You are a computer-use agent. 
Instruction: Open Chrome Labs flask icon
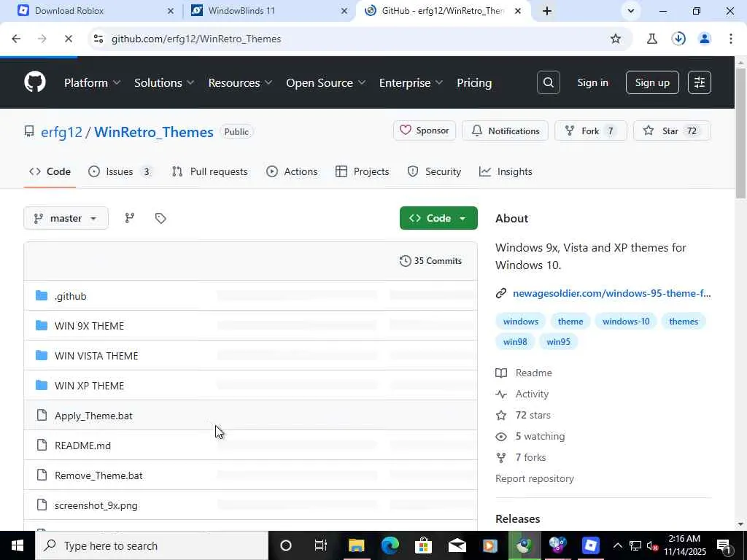point(651,39)
